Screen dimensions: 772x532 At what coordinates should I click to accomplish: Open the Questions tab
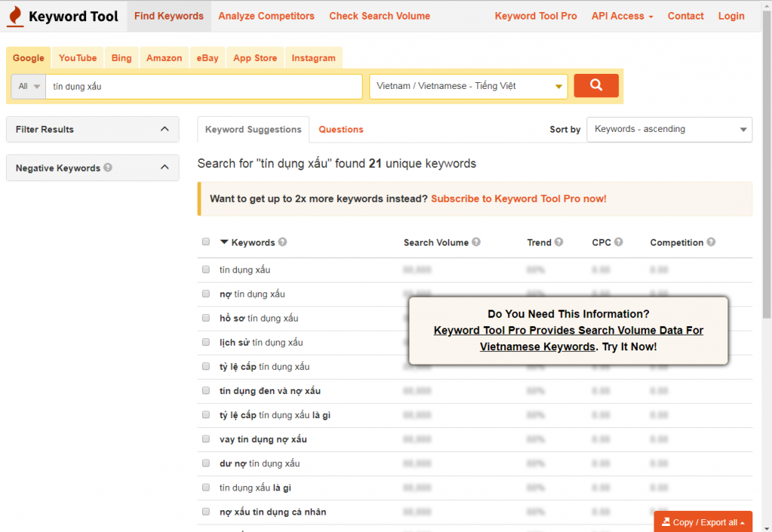tap(341, 130)
